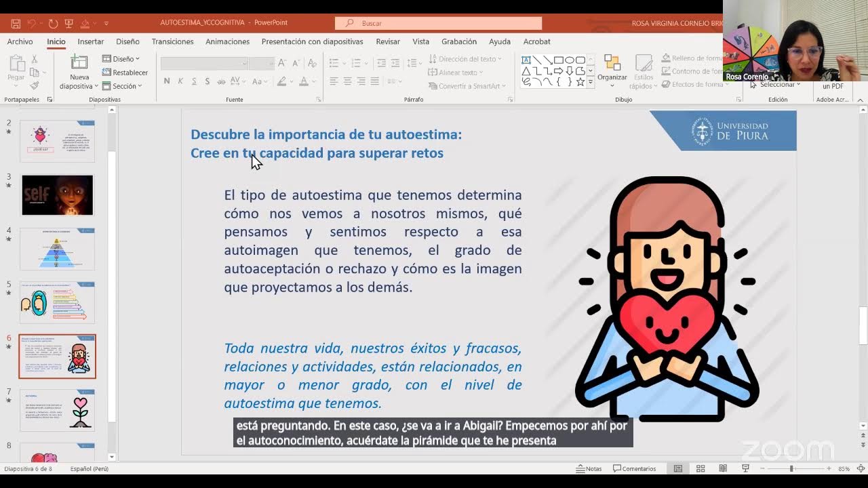Toggle strikethrough abc formatting
The height and width of the screenshot is (488, 868).
pos(221,81)
